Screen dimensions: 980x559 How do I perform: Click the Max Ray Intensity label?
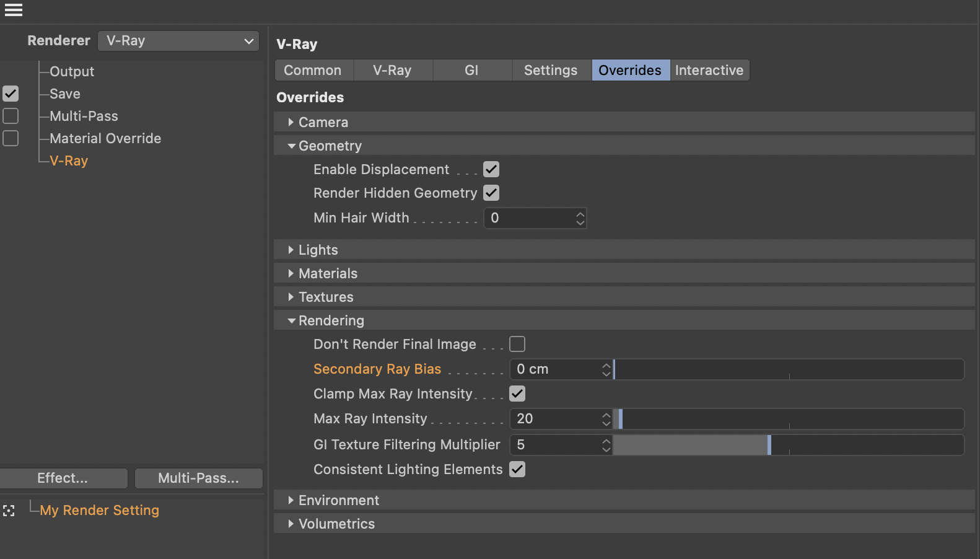[x=370, y=419]
